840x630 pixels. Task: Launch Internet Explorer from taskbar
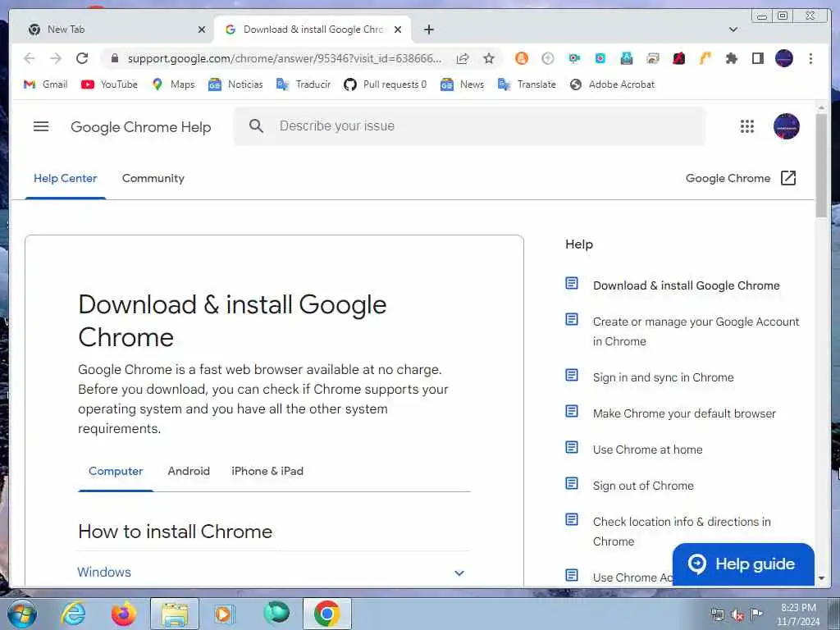point(73,614)
